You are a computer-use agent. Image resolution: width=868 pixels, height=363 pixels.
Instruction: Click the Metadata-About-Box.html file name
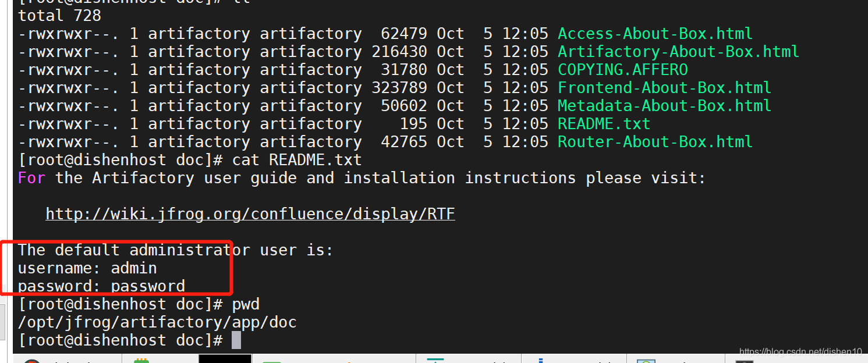coord(664,106)
